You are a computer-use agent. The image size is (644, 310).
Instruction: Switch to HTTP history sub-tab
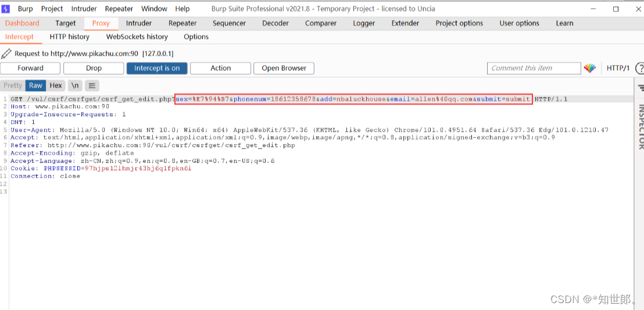click(x=69, y=37)
